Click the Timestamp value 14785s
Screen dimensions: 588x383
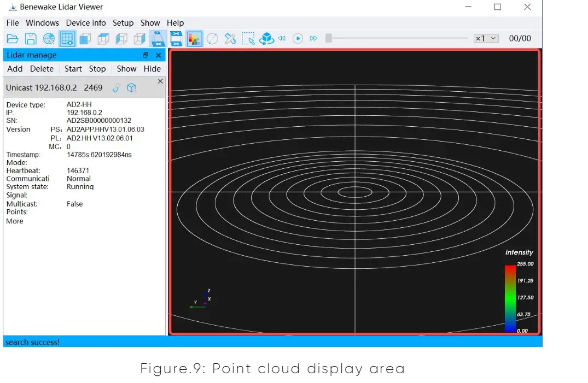tap(100, 155)
